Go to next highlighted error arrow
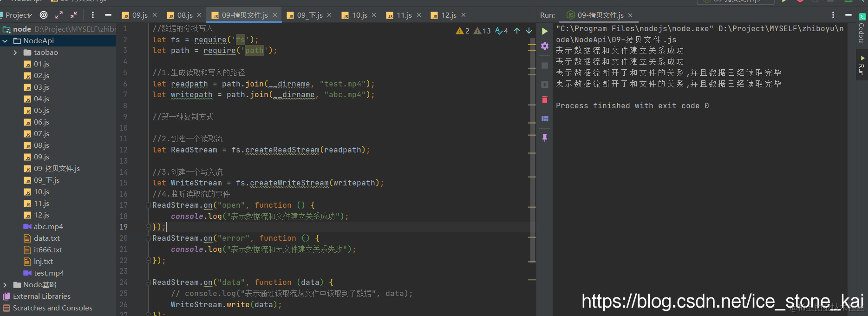 [x=529, y=31]
